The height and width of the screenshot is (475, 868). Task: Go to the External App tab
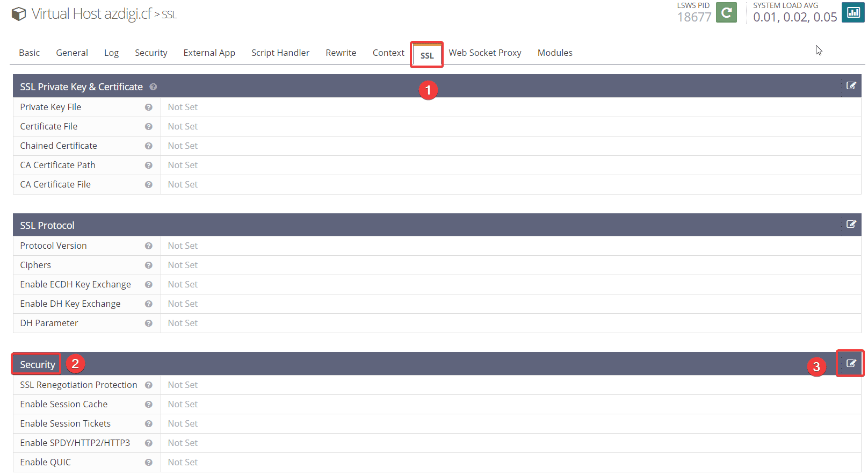[209, 53]
